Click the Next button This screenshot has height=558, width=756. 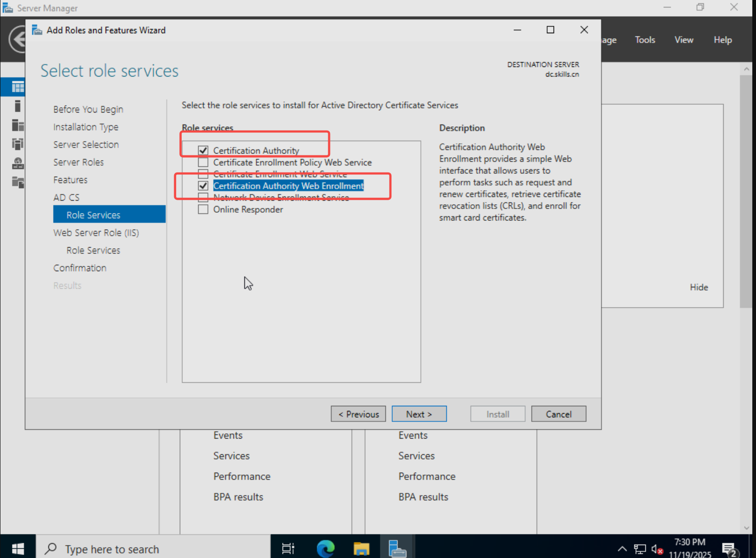pos(419,414)
